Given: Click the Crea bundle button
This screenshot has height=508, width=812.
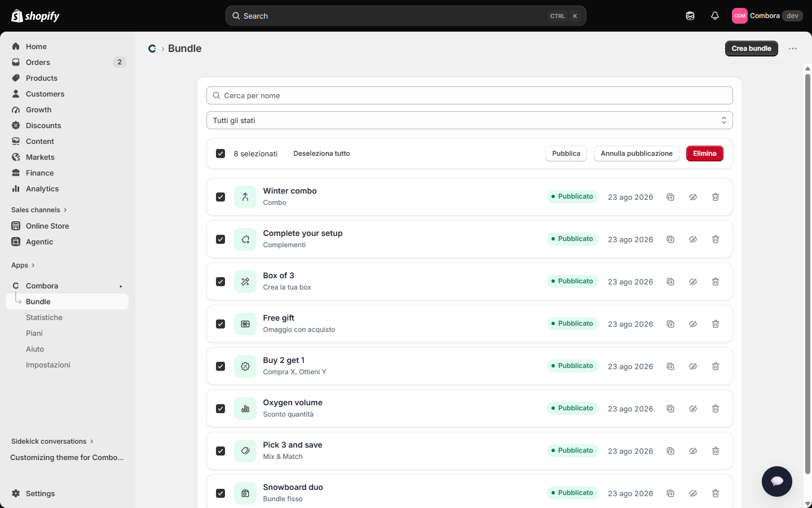Looking at the screenshot, I should pos(752,49).
